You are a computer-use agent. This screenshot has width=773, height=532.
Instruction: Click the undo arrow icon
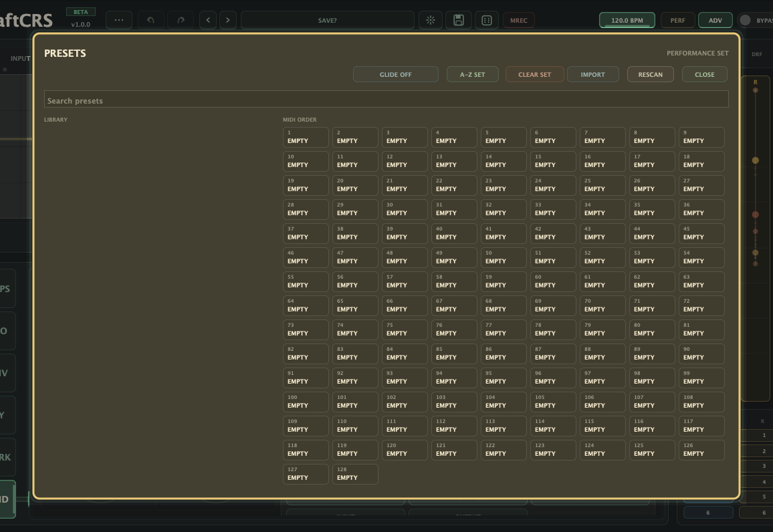[x=151, y=20]
